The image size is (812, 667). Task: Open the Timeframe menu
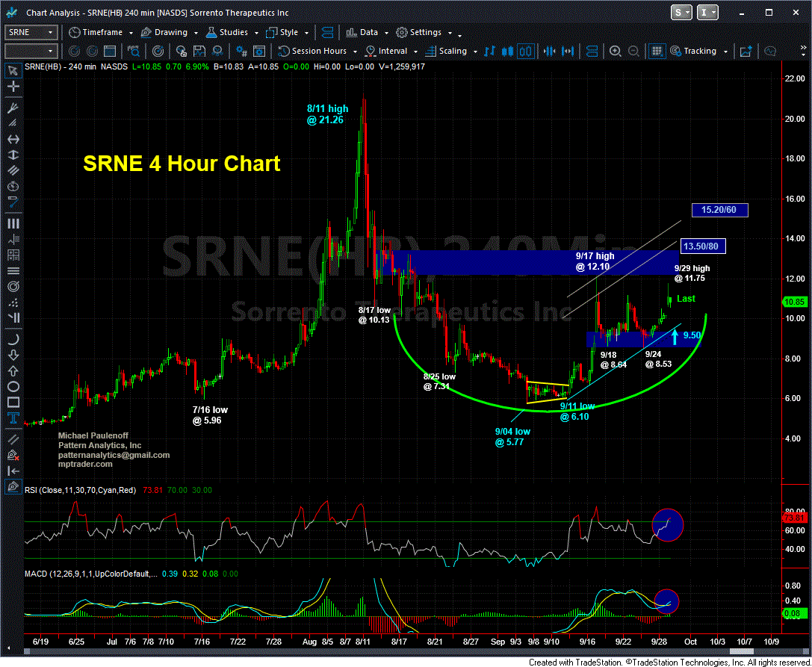tap(101, 32)
